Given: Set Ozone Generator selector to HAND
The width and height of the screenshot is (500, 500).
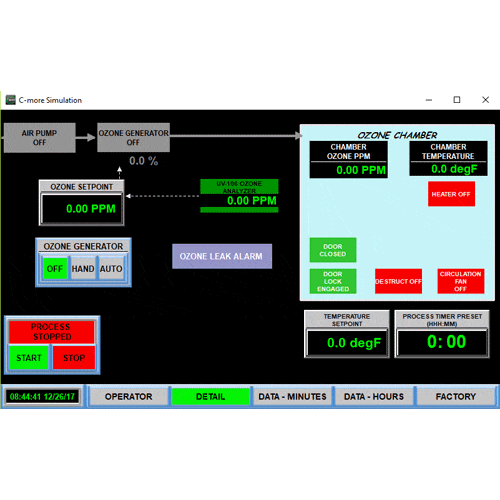Looking at the screenshot, I should click(83, 268).
